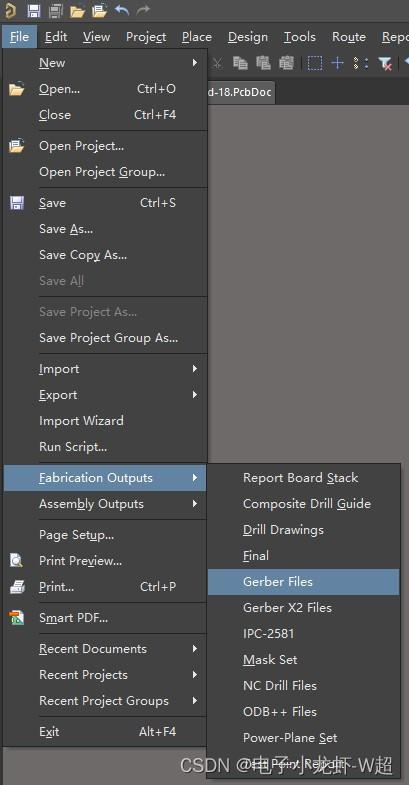Click the Paste icon in the toolbar
Screen dimensions: 409x785
coord(263,63)
